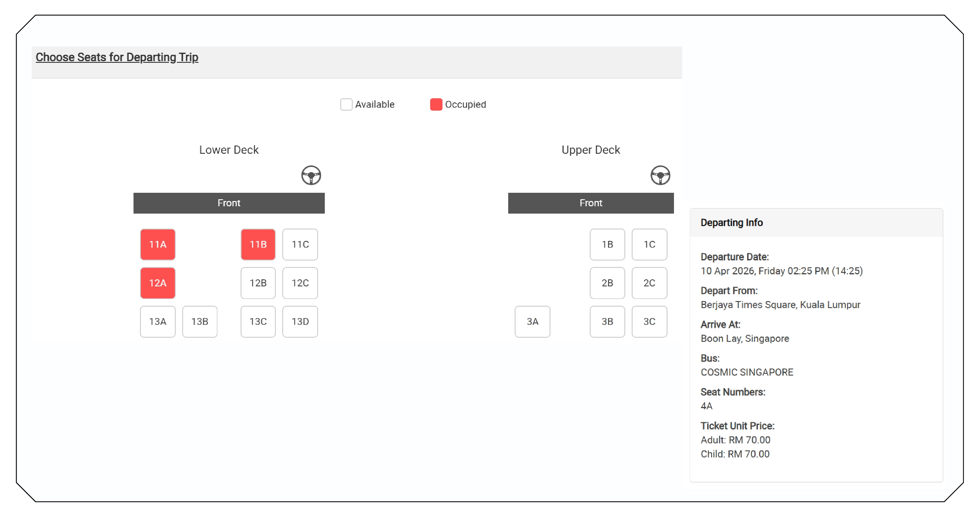Click the Lower Deck steering wheel icon
Viewport: 980px width, 517px height.
pyautogui.click(x=311, y=175)
